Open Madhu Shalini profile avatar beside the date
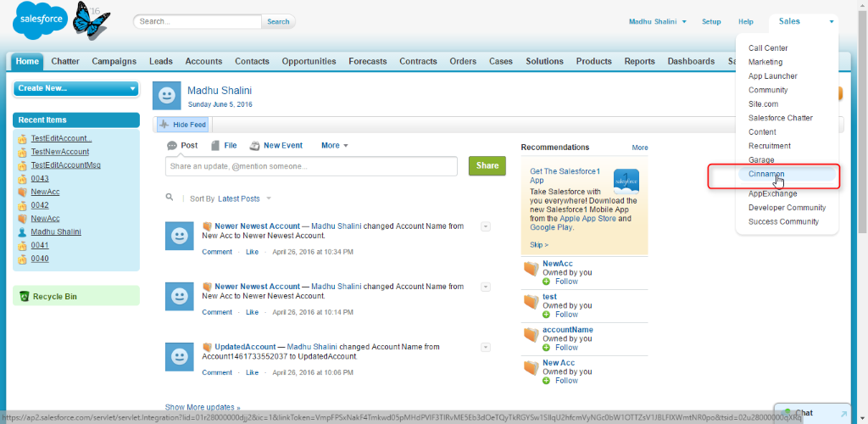 click(x=167, y=97)
